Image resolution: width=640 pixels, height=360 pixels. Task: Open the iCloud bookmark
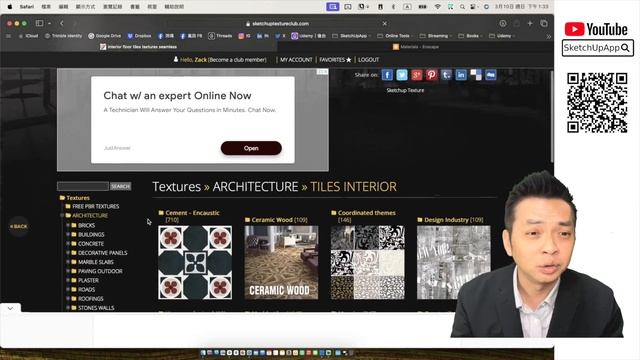coord(28,36)
